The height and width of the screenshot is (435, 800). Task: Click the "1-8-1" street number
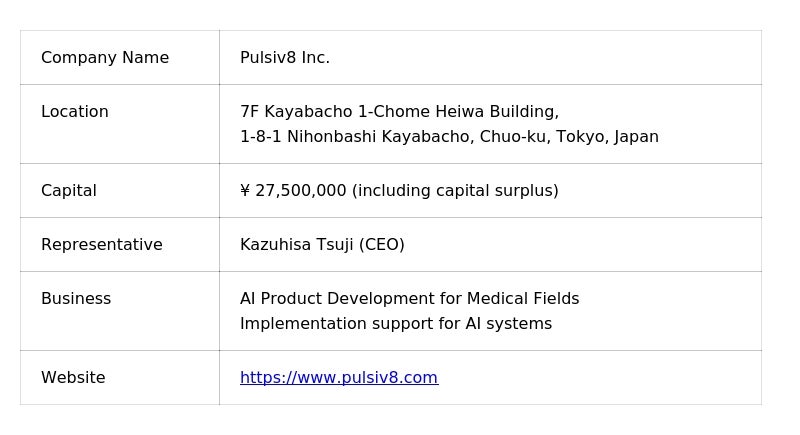(261, 137)
